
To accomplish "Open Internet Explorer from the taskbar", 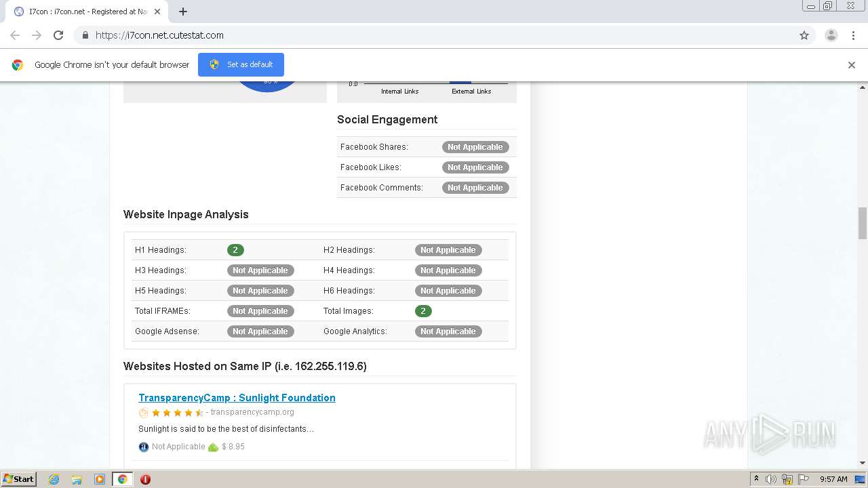I will 54,479.
